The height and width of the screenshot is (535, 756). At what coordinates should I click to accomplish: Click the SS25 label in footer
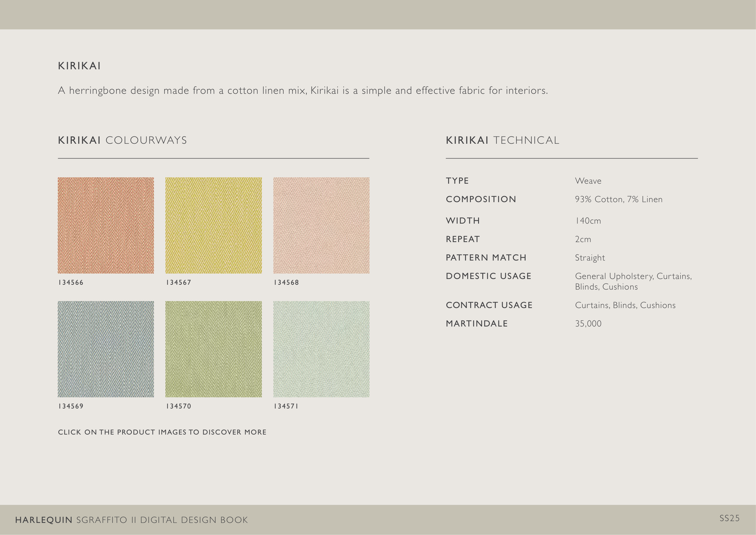click(x=729, y=519)
